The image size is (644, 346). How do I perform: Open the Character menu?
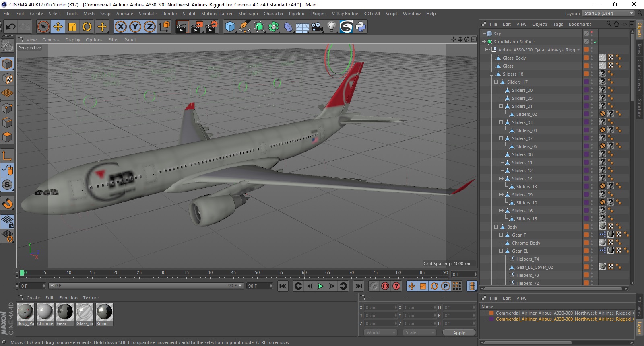(274, 14)
